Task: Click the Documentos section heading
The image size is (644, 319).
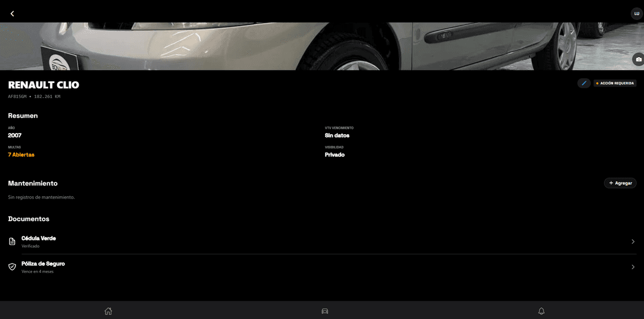Action: pyautogui.click(x=29, y=219)
